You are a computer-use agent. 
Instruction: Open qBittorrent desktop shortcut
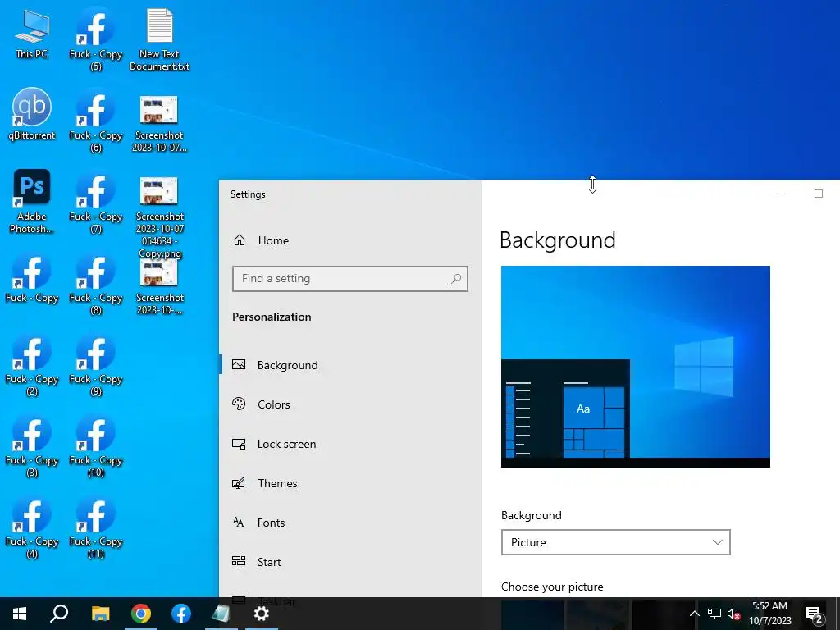pos(32,113)
